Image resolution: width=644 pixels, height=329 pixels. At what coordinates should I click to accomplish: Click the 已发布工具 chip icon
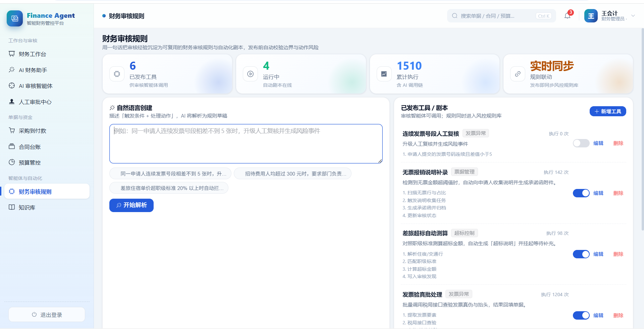(x=117, y=74)
